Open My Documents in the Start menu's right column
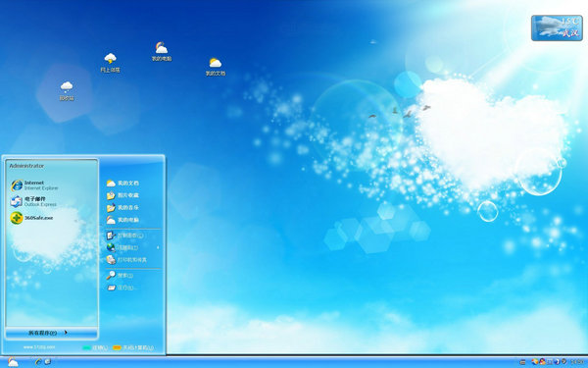Image resolution: width=588 pixels, height=368 pixels. click(x=122, y=183)
